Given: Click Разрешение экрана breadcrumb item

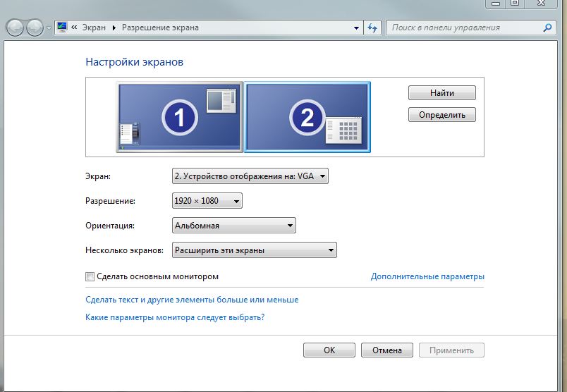Looking at the screenshot, I should coord(160,28).
